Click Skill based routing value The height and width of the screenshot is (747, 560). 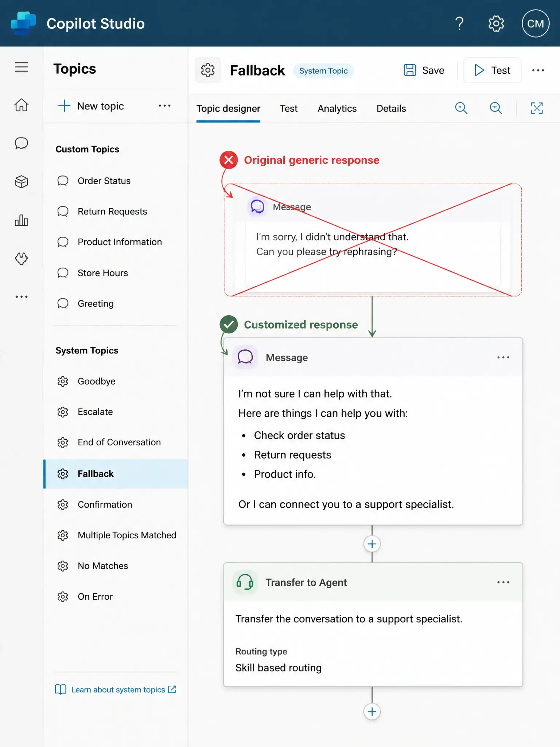click(x=279, y=667)
